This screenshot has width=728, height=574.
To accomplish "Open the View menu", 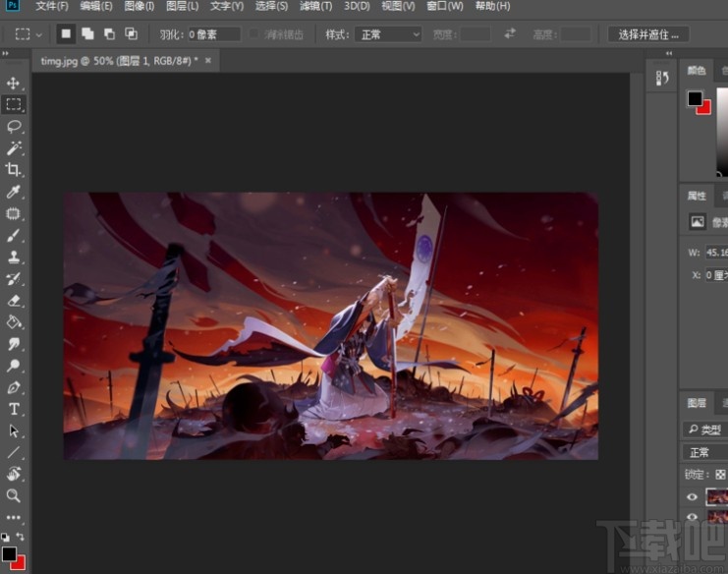I will tap(398, 7).
